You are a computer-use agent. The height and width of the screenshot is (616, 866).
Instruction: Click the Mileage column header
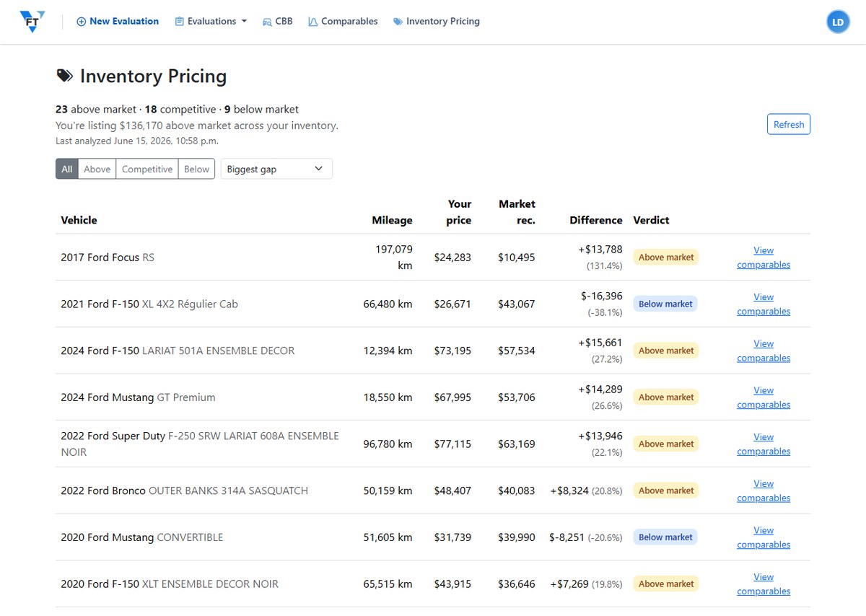coord(392,220)
